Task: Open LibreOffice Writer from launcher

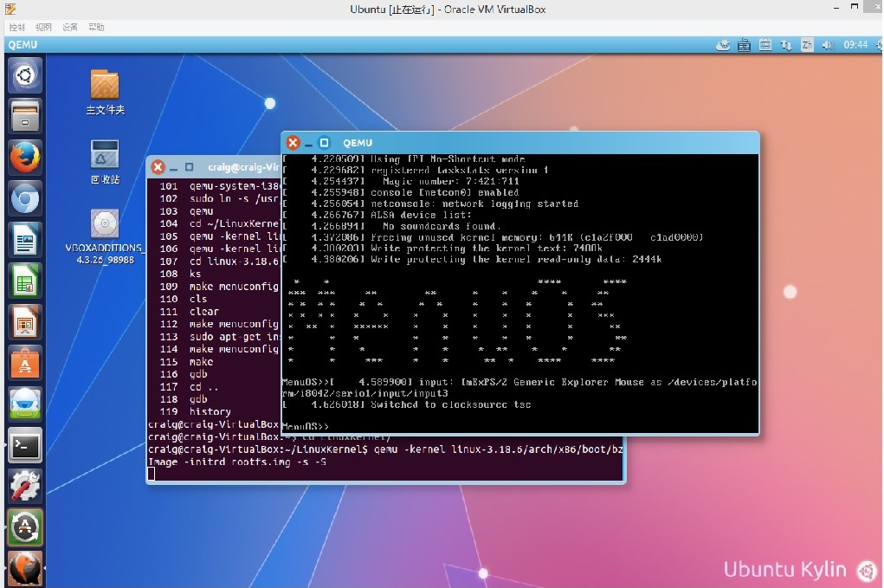Action: pyautogui.click(x=25, y=240)
